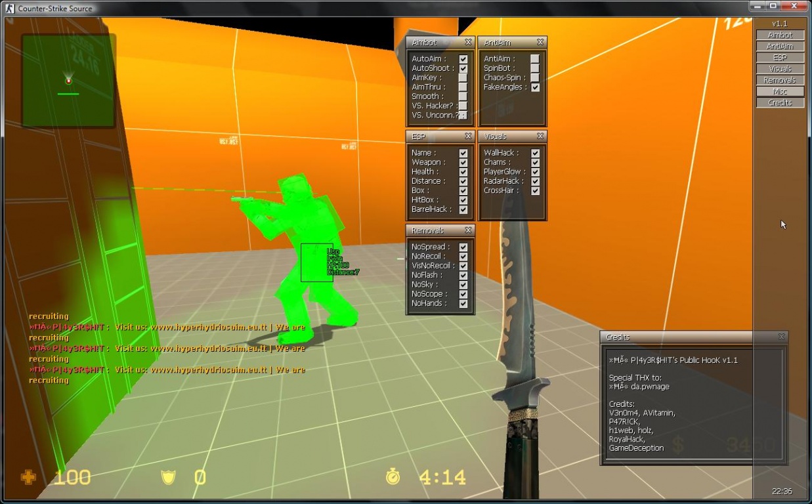Toggle the AutoAim checkbox

(x=463, y=59)
